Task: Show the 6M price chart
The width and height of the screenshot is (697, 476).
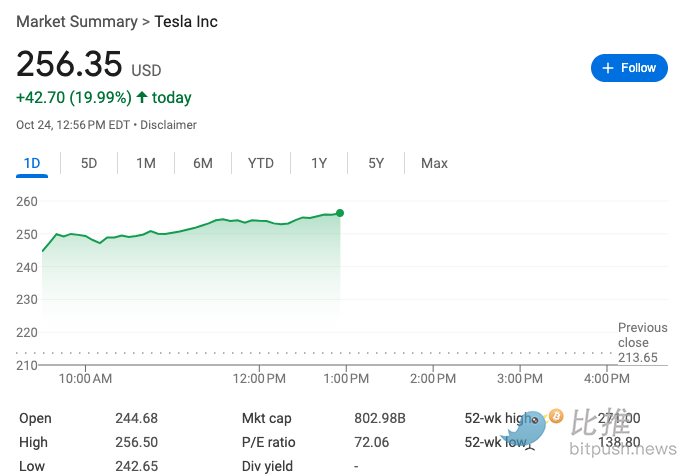Action: coord(203,163)
